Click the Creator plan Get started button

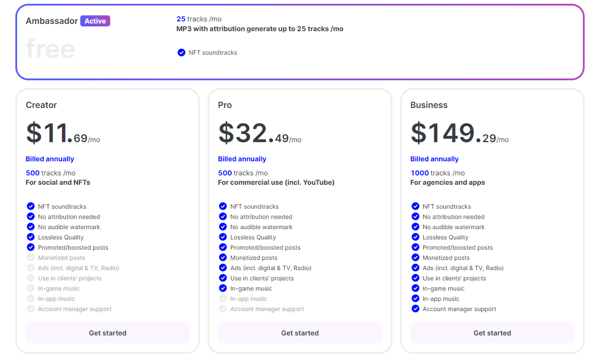click(107, 333)
